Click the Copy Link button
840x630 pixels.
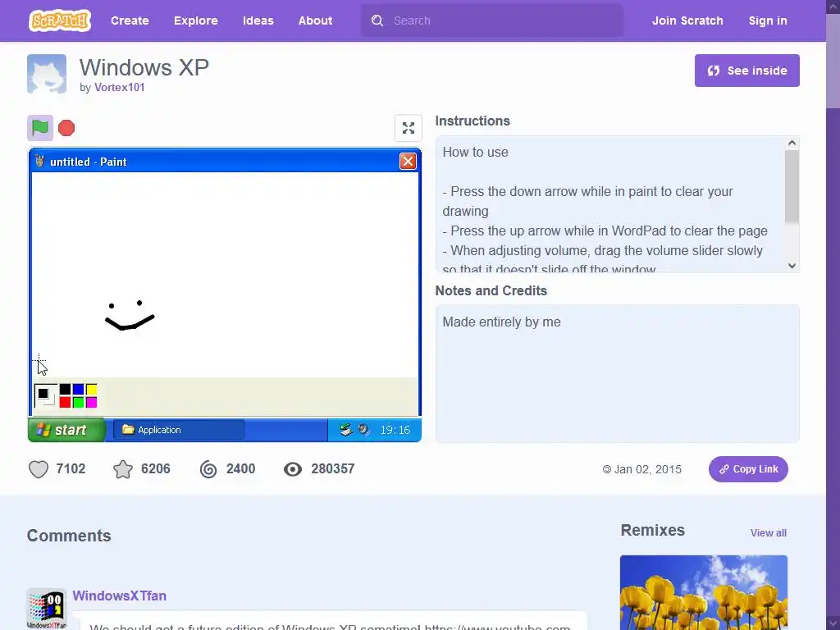click(748, 469)
